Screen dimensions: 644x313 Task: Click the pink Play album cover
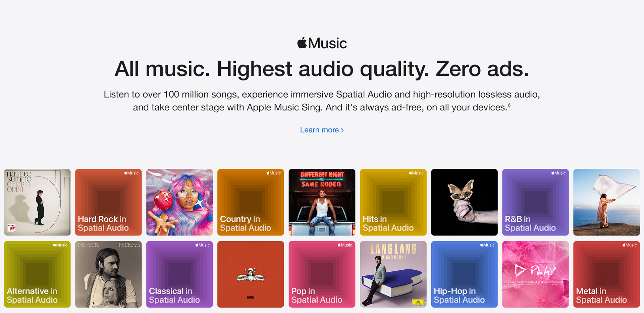pos(535,274)
